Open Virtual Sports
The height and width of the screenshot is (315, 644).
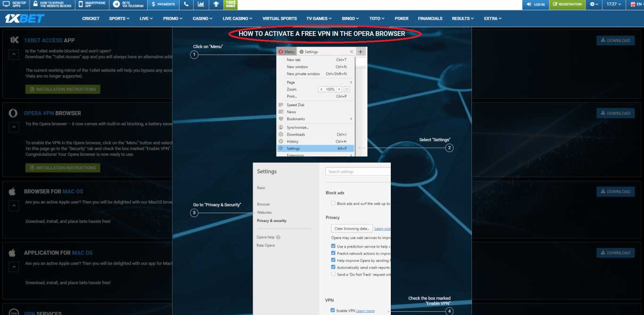(280, 18)
